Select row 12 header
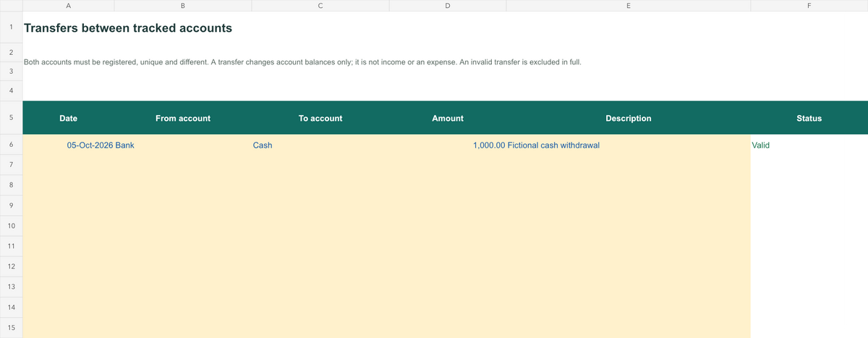Viewport: 868px width, 338px height. coord(11,266)
